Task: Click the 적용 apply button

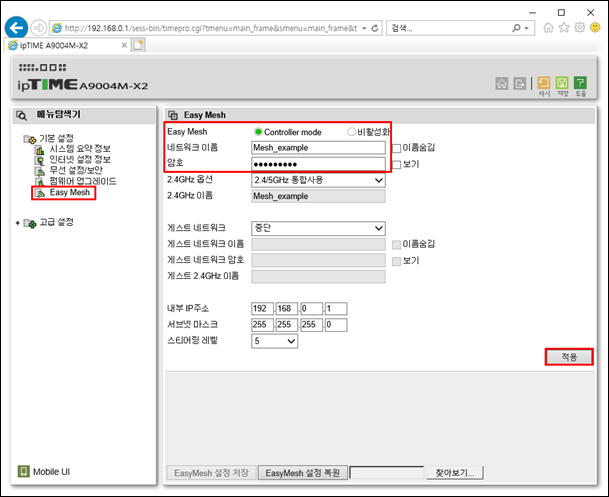Action: click(569, 357)
